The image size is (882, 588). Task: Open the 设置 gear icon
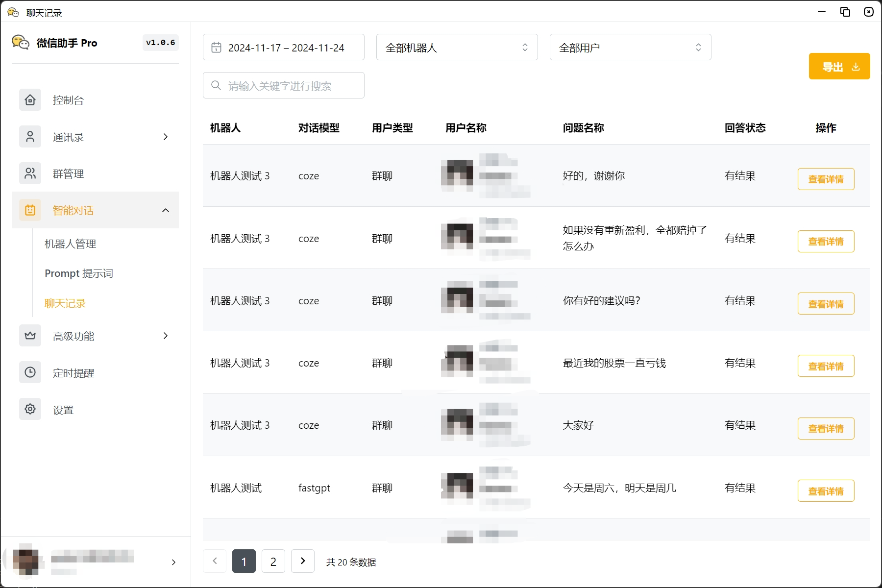(x=30, y=409)
